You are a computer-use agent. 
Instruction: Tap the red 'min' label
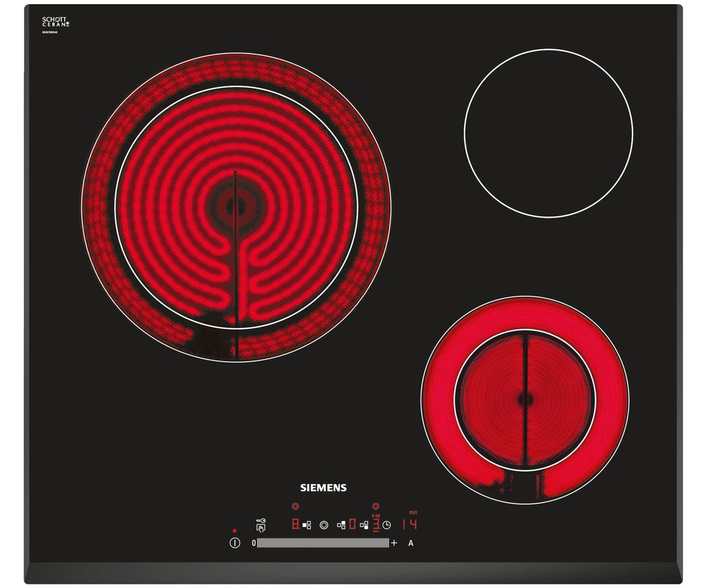tap(414, 512)
